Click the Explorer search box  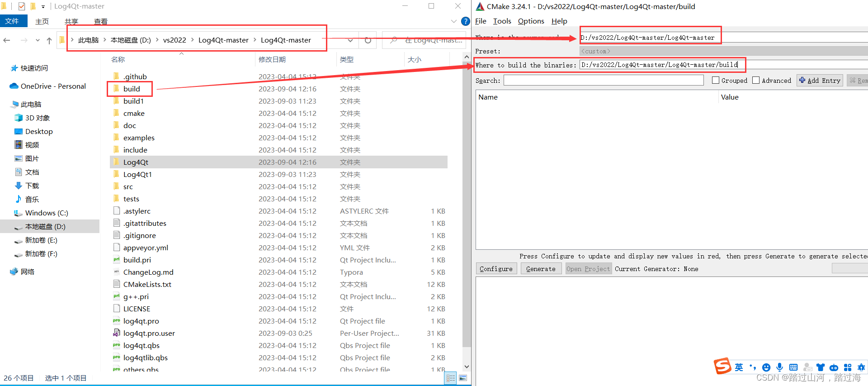coord(425,40)
